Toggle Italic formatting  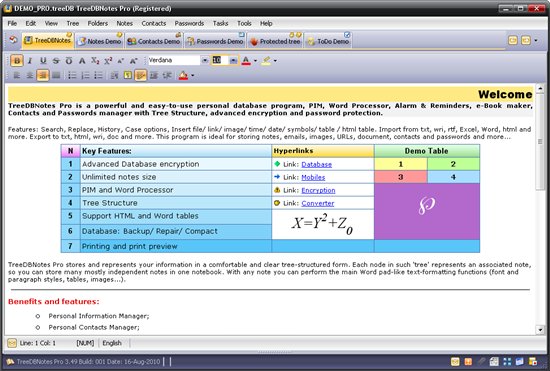click(x=30, y=61)
